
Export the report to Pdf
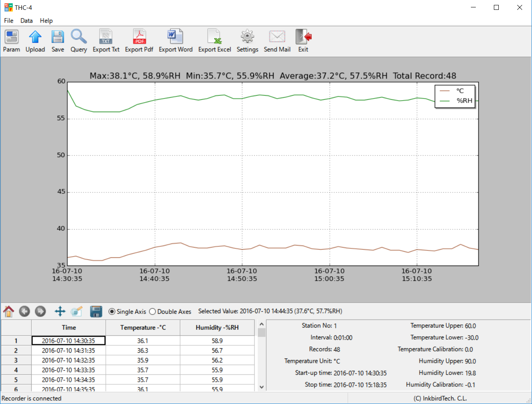coord(139,37)
